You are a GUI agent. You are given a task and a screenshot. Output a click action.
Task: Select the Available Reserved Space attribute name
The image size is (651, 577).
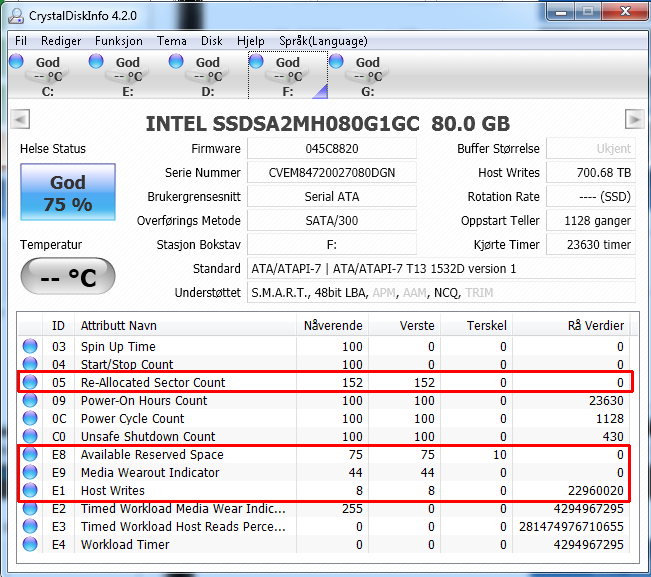point(152,455)
